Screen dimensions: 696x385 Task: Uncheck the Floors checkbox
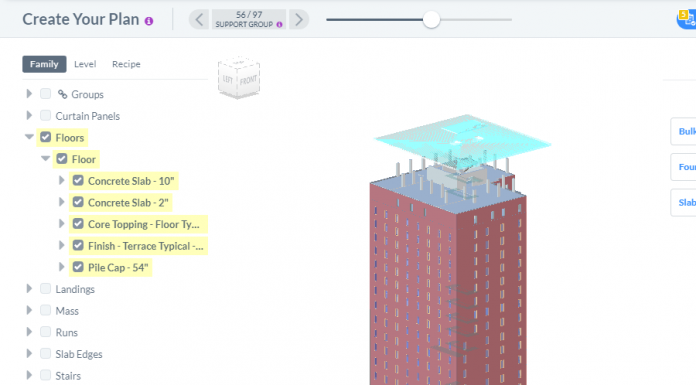(x=46, y=137)
